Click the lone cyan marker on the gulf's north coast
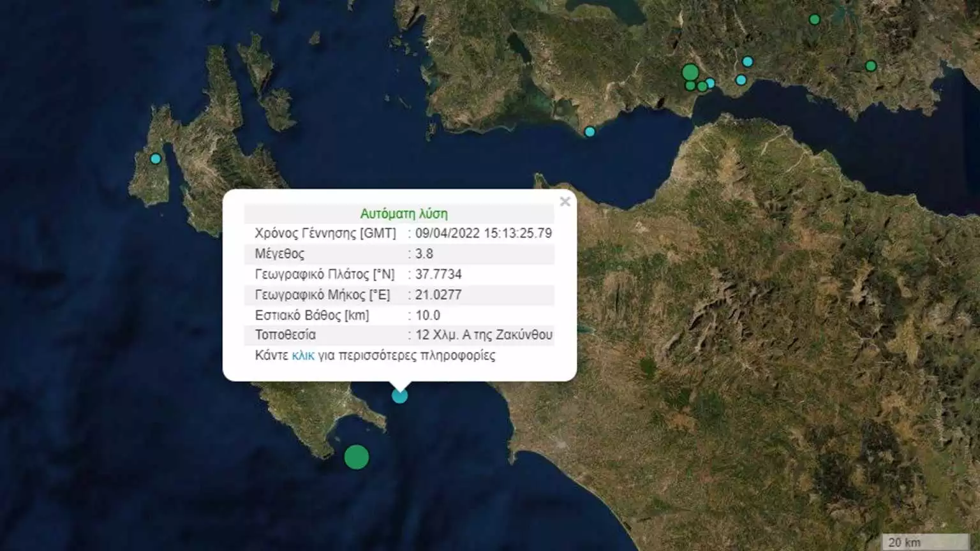The width and height of the screenshot is (980, 551). point(590,132)
